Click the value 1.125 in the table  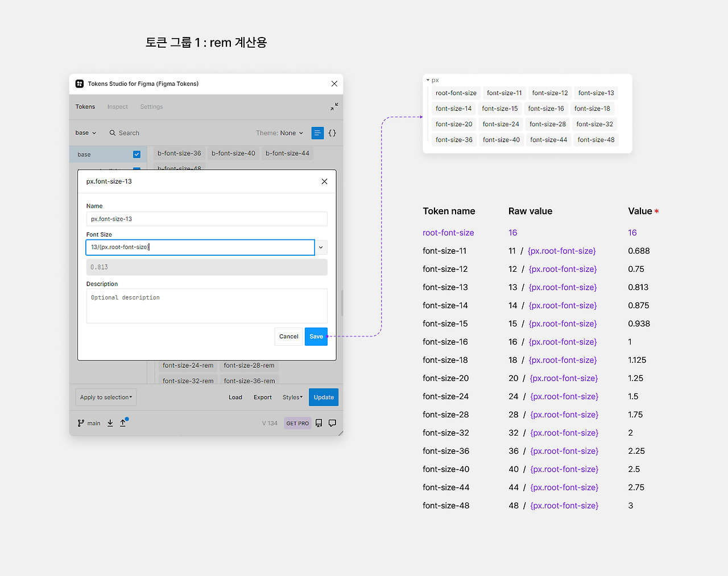637,360
